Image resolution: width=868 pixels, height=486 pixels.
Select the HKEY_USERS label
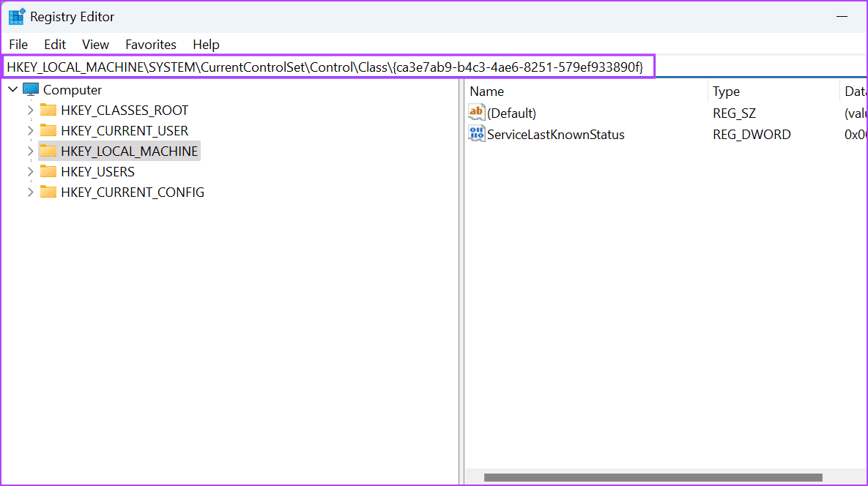click(97, 171)
